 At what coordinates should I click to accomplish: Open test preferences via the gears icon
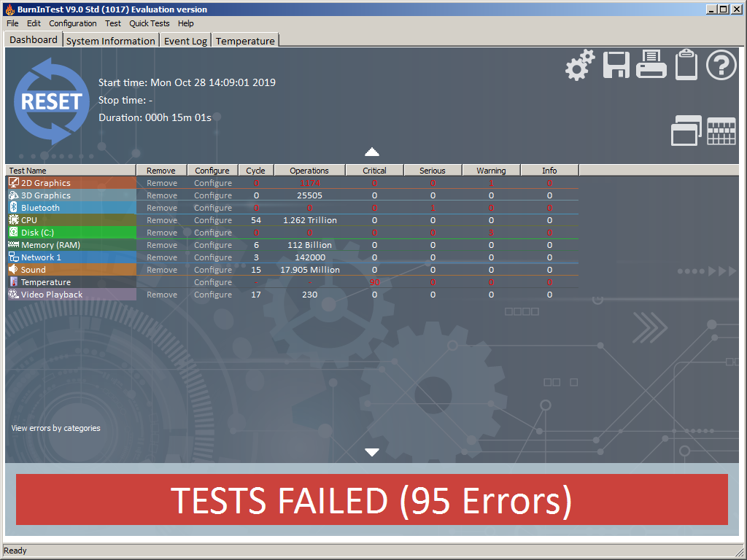click(x=580, y=65)
